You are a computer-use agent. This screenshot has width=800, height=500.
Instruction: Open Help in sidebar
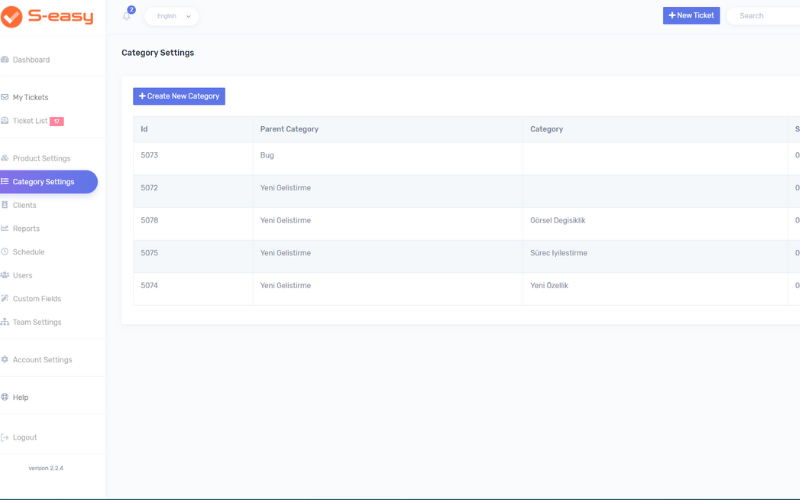click(20, 397)
